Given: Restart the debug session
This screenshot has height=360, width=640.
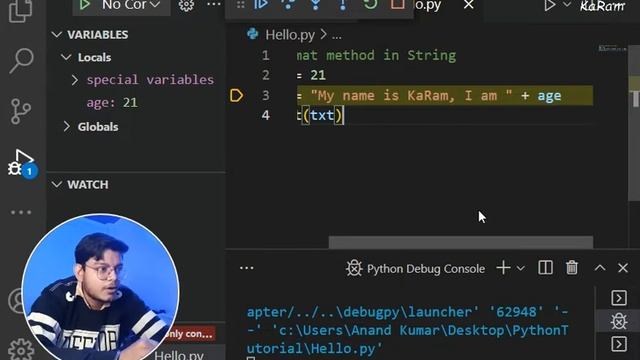Looking at the screenshot, I should coord(370,5).
